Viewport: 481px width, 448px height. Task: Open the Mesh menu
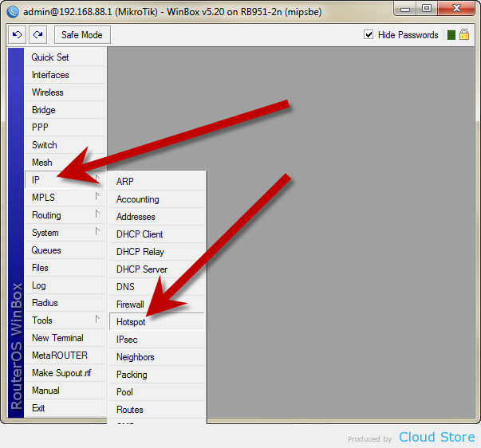click(x=65, y=162)
